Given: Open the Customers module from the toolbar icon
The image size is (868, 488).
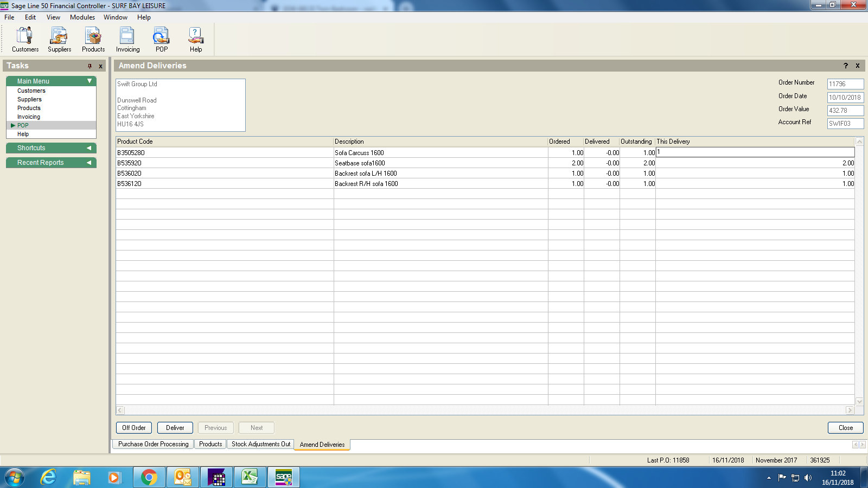Looking at the screenshot, I should [25, 40].
